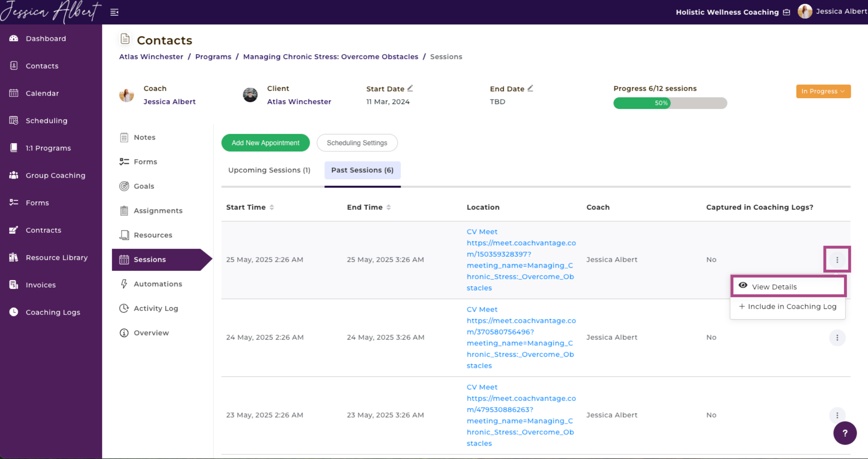Open the Contacts sidebar icon
This screenshot has height=459, width=868.
pos(14,66)
